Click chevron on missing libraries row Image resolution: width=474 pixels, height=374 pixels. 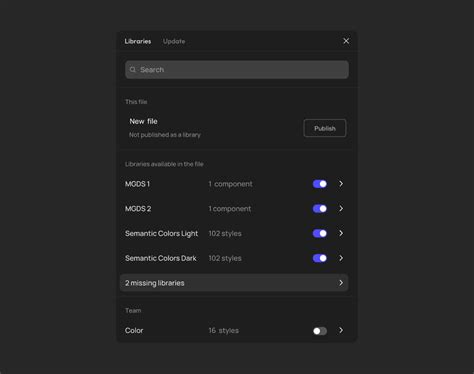tap(341, 283)
